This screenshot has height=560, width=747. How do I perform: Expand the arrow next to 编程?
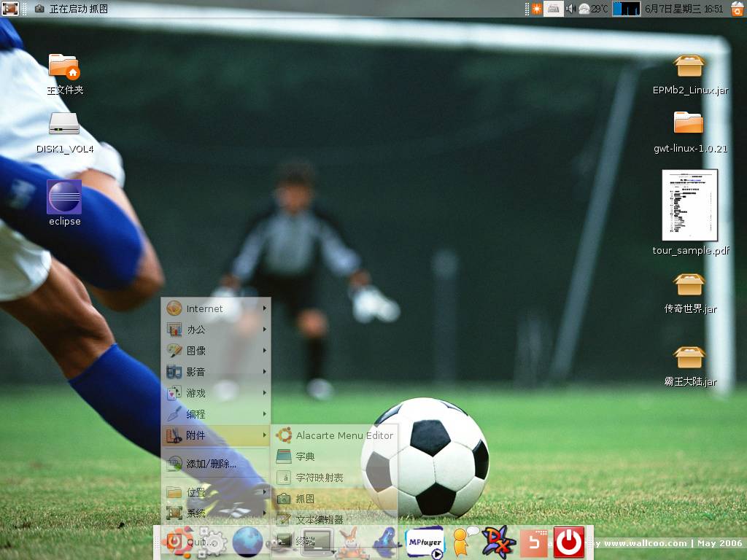coord(264,414)
